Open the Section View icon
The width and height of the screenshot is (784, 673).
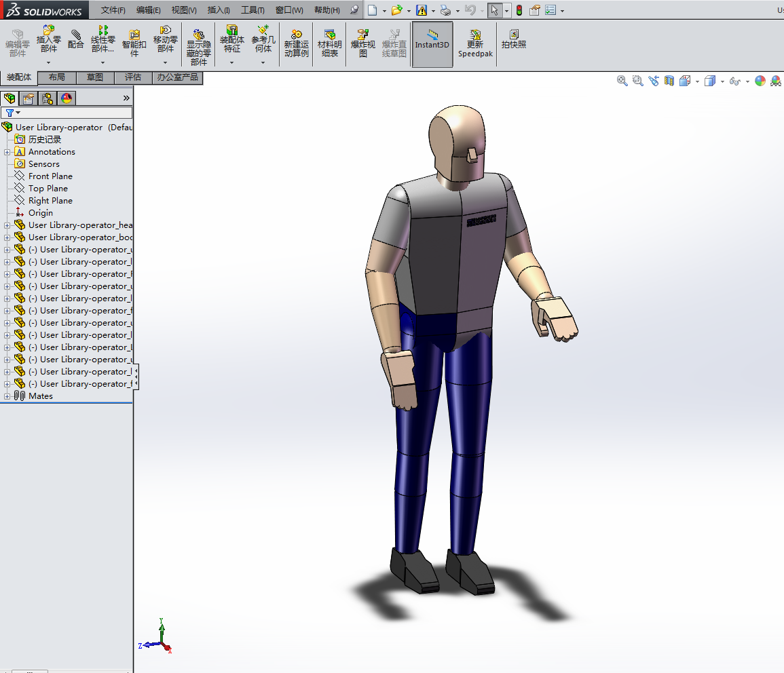click(669, 81)
